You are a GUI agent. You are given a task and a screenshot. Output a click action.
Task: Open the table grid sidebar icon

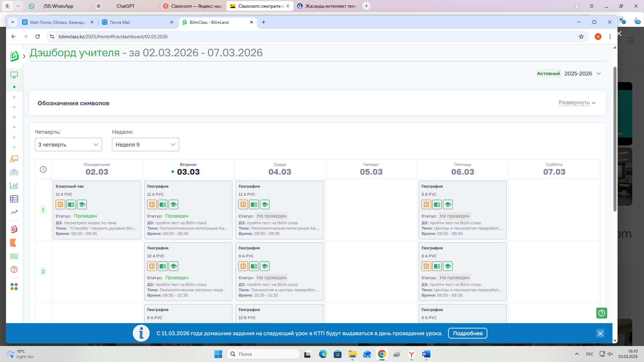point(14,199)
